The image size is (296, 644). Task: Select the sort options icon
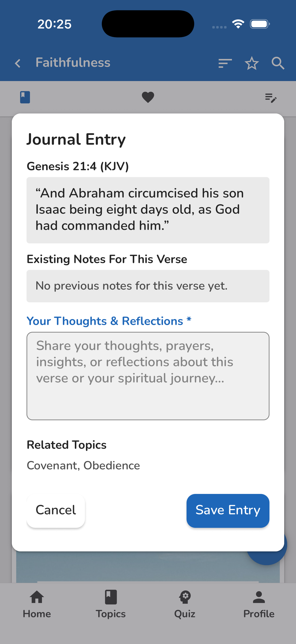click(x=224, y=63)
